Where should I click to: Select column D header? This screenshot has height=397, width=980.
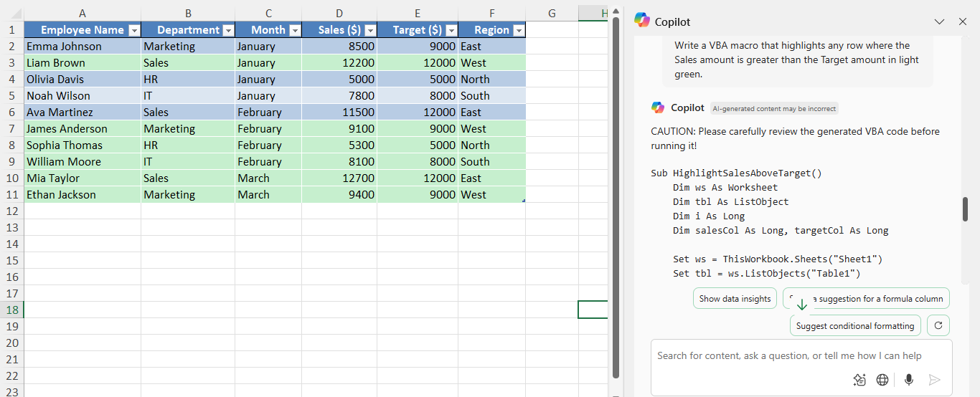pyautogui.click(x=339, y=13)
